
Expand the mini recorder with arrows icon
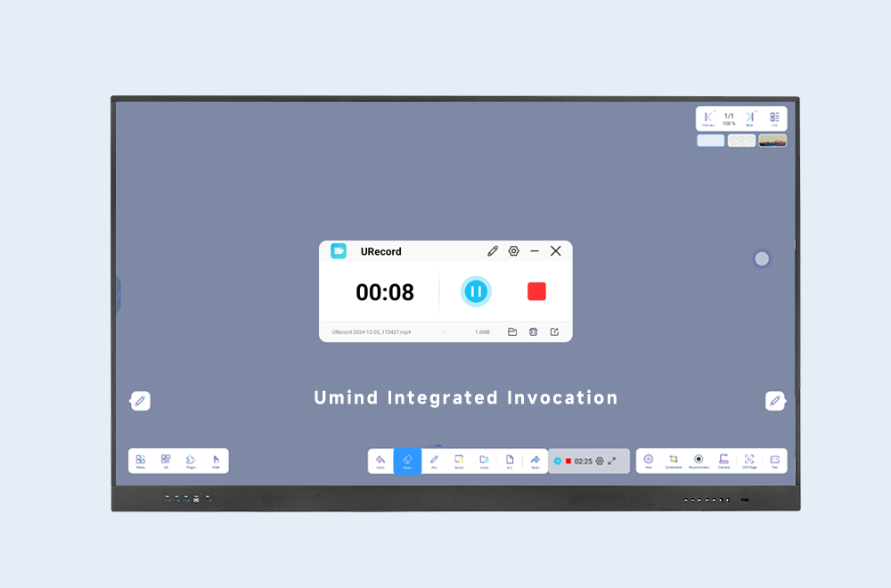pos(612,461)
